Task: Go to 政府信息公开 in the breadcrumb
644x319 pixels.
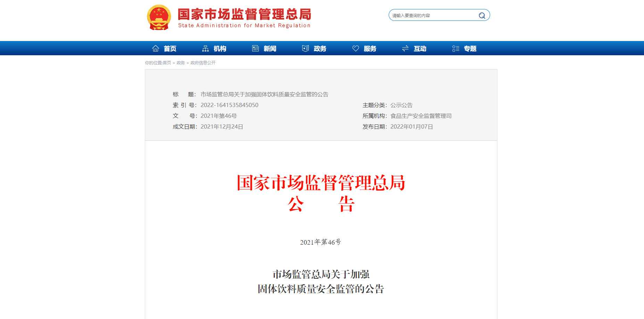Action: pyautogui.click(x=203, y=63)
